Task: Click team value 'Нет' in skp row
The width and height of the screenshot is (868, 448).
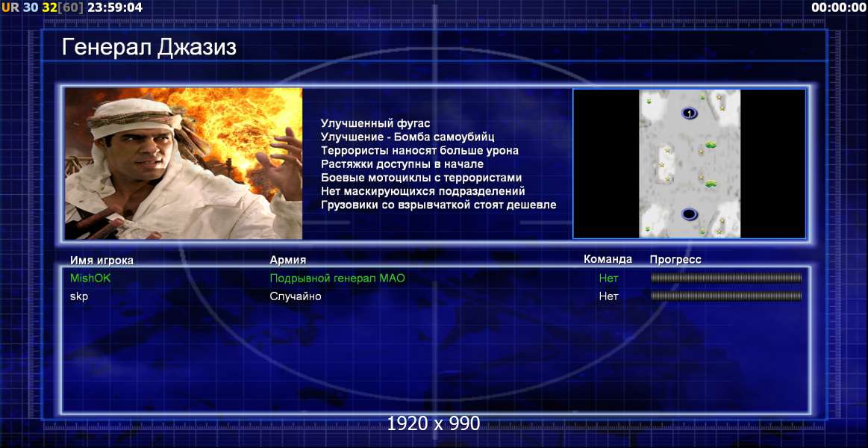Action: coord(608,297)
